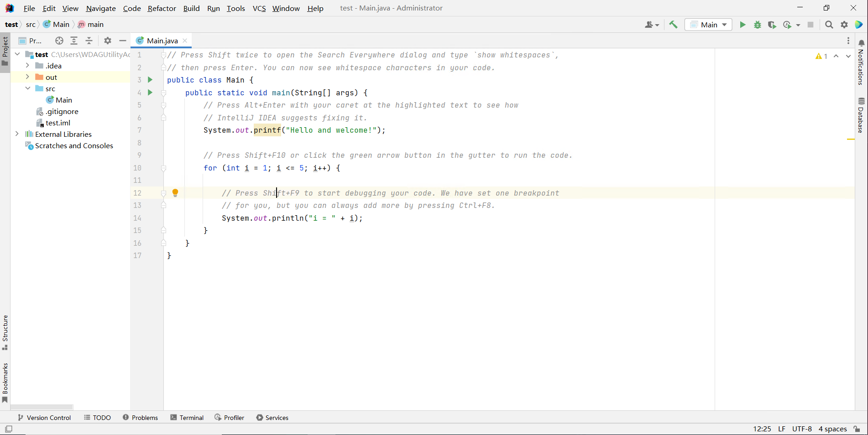Click the 12:25 caret position indicator
868x435 pixels.
(762, 429)
